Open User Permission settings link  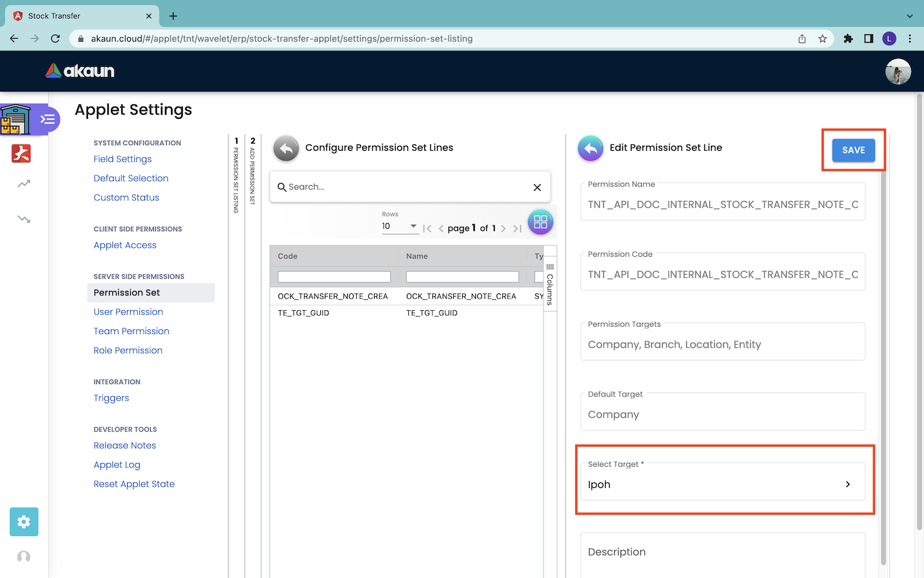[128, 312]
